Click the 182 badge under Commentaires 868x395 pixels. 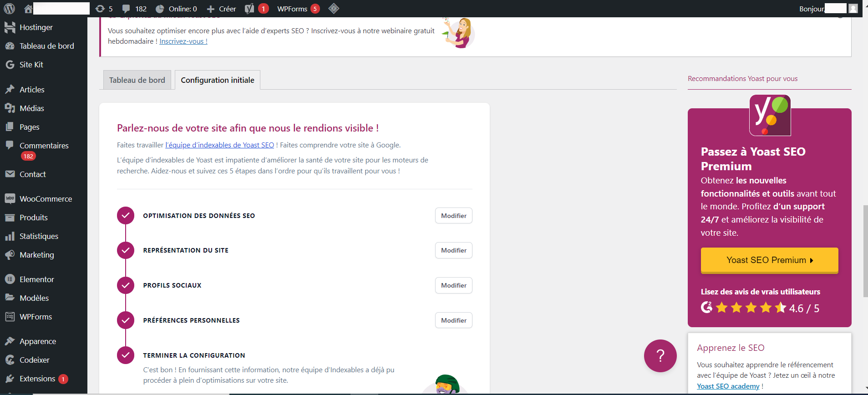28,156
